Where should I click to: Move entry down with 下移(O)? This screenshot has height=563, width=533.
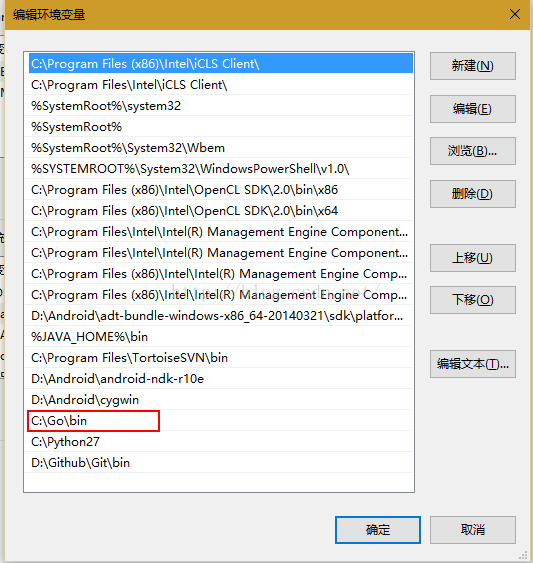pos(473,300)
